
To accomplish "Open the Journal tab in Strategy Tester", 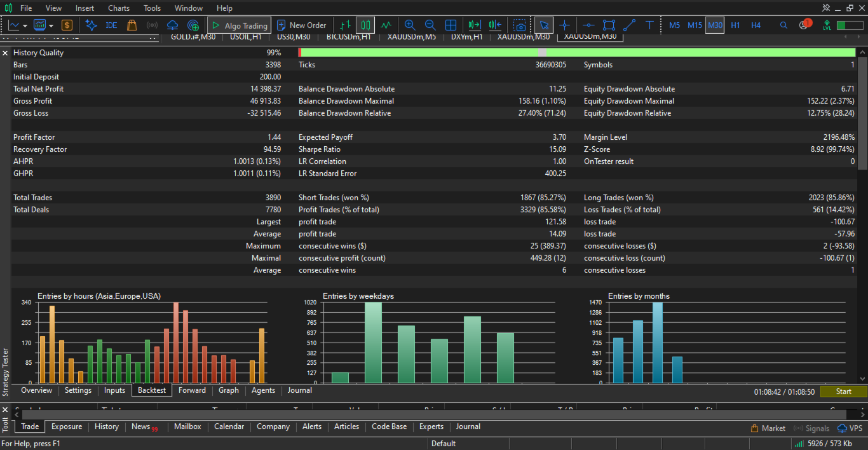I will click(x=300, y=390).
